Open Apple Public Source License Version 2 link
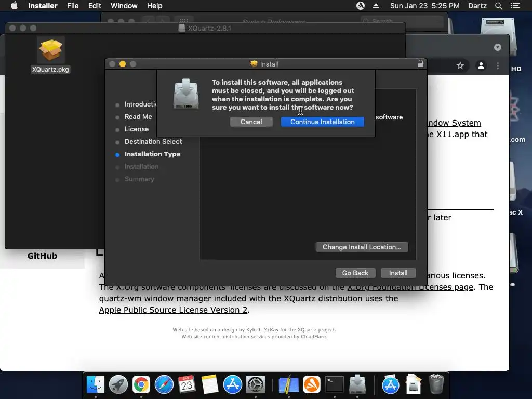The image size is (532, 399). point(173,310)
